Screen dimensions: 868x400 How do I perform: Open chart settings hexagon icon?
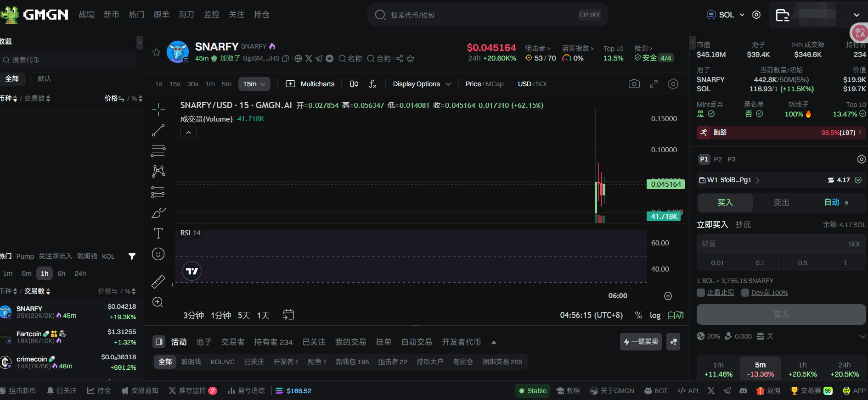[x=673, y=84]
